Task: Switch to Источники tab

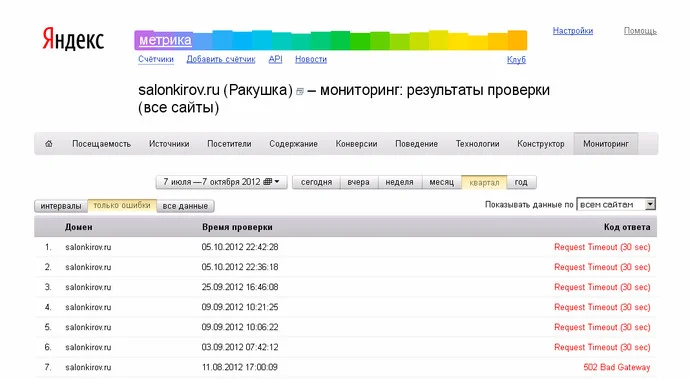Action: (x=169, y=144)
